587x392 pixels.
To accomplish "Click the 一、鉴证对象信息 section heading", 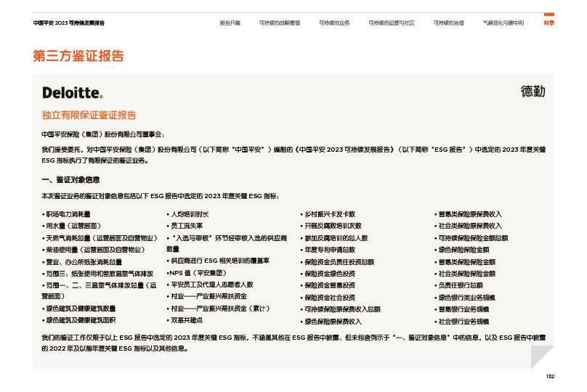I will coord(70,179).
